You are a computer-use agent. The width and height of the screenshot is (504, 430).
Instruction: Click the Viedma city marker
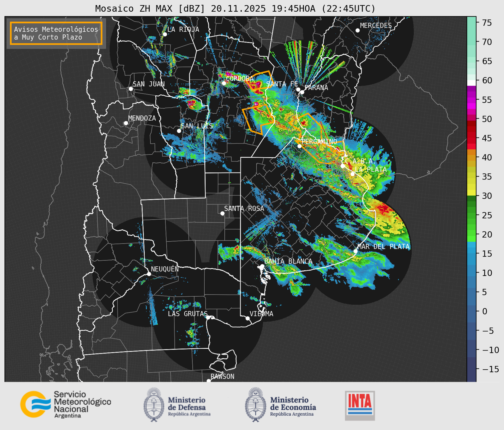[x=248, y=318]
